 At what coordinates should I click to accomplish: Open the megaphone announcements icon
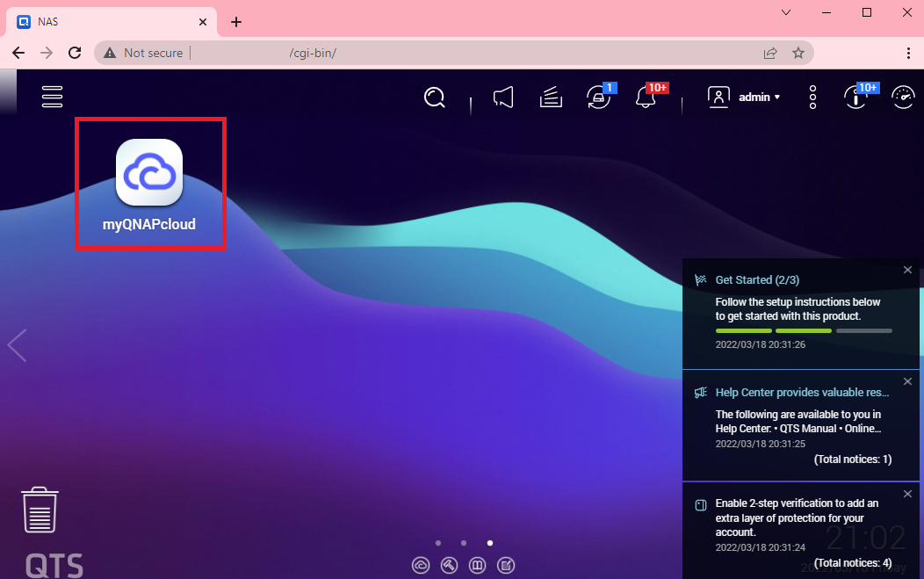502,98
